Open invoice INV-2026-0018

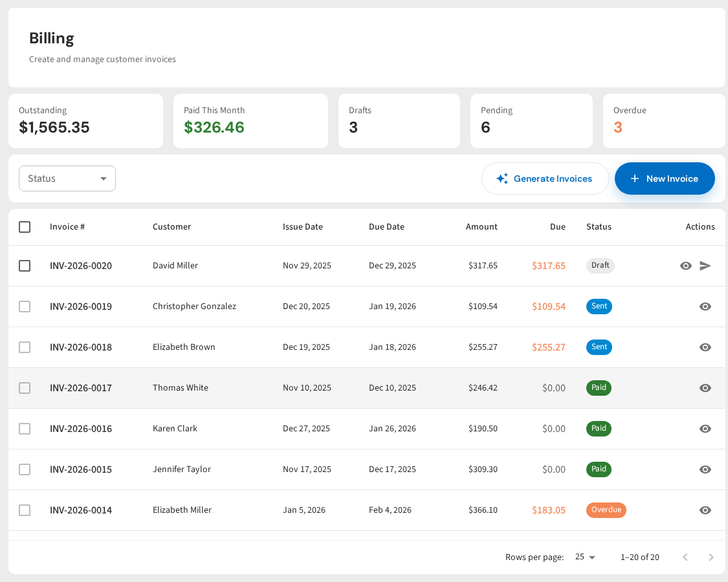[x=80, y=347]
